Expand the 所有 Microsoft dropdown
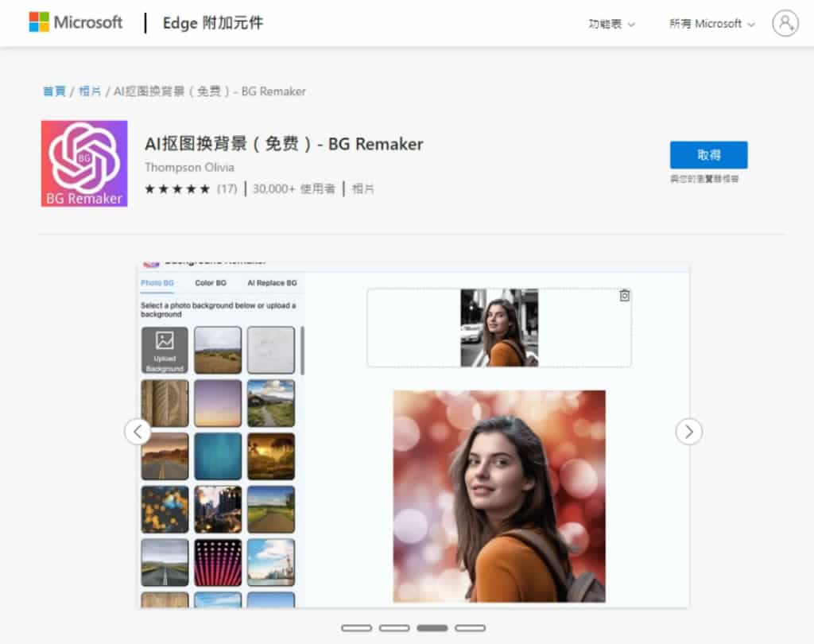 click(x=711, y=24)
